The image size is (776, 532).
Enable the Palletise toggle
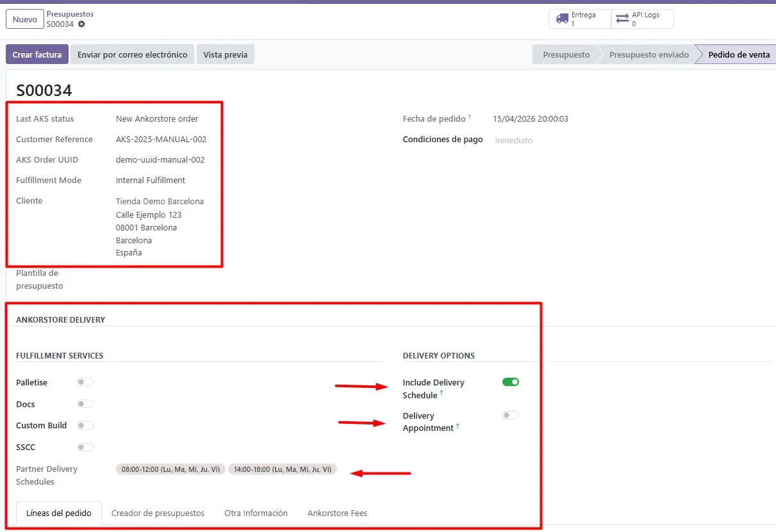point(85,382)
